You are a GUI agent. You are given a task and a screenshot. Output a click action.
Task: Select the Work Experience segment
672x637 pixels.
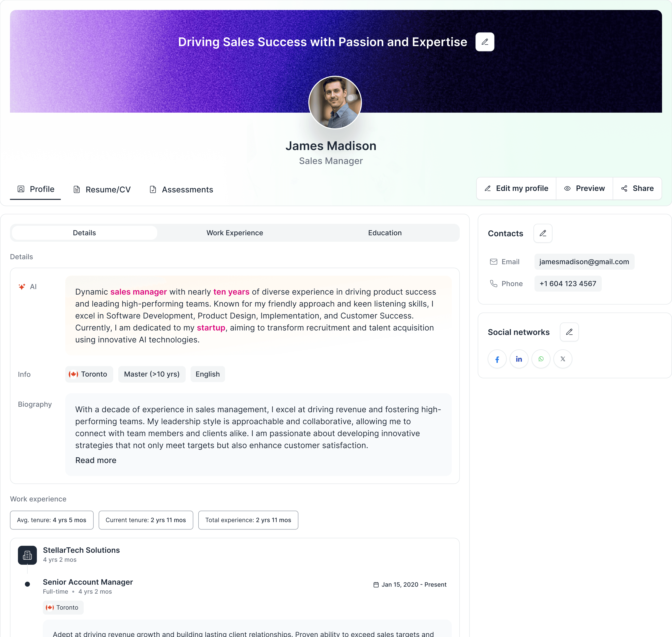[234, 233]
